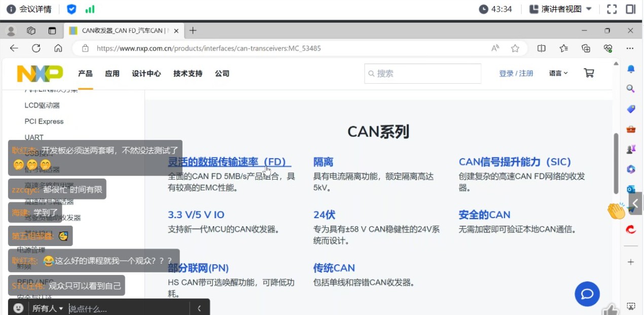View network signal strength indicator
Screen dimensions: 644x315
pyautogui.click(x=90, y=9)
